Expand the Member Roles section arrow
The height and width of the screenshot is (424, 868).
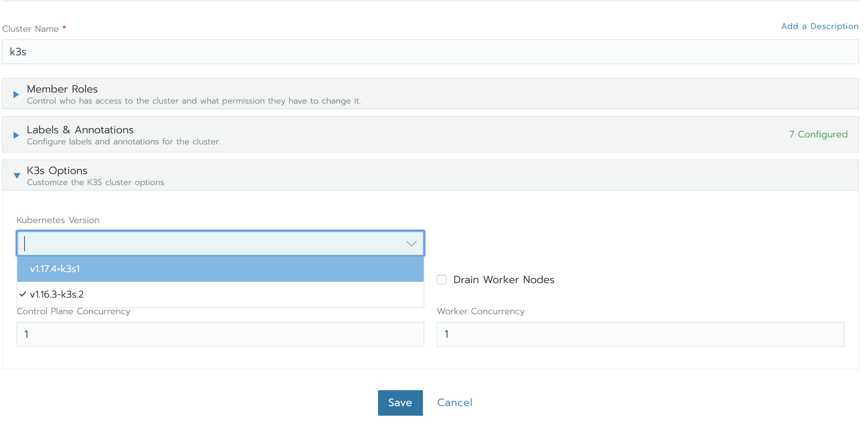pos(16,94)
